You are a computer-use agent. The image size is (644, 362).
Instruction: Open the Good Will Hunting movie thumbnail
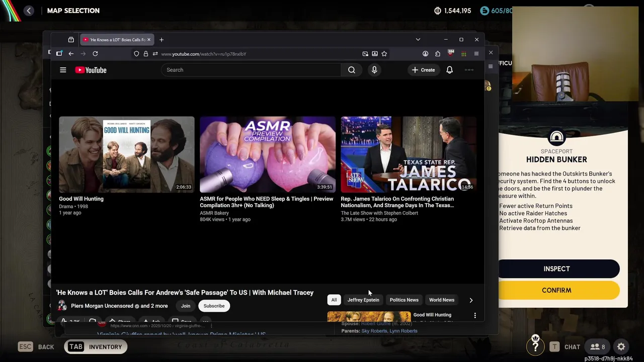coord(127,154)
